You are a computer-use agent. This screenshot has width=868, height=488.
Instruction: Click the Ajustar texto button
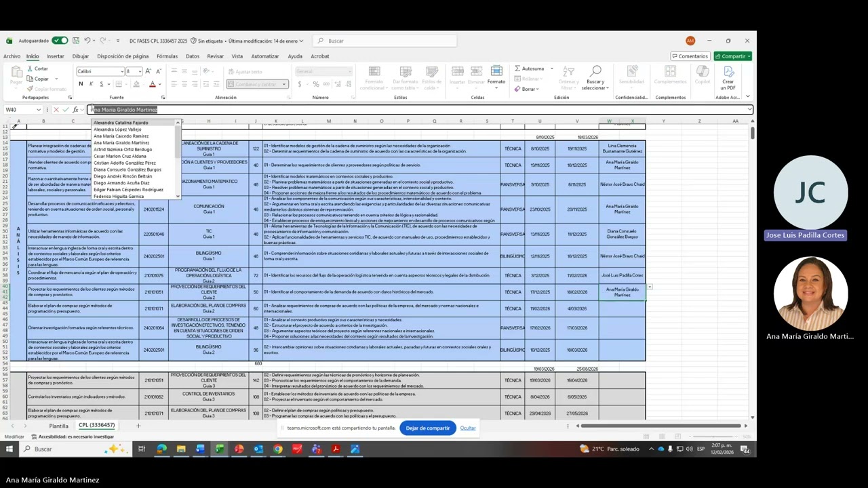pyautogui.click(x=244, y=71)
